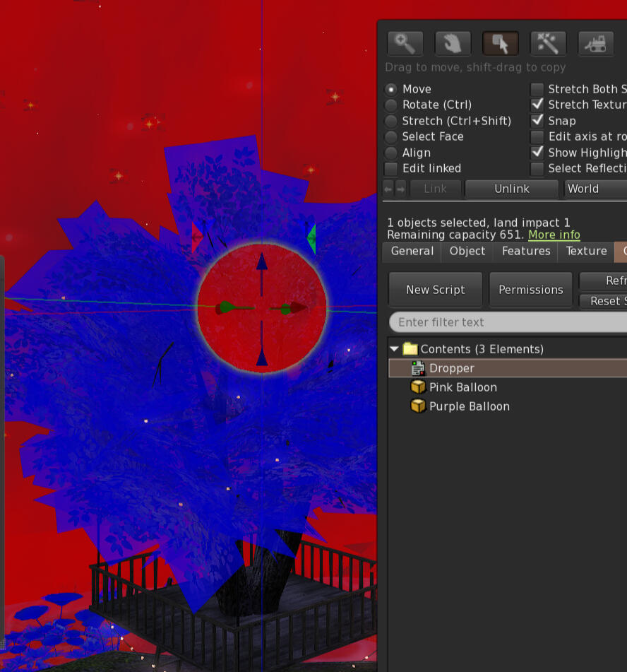This screenshot has width=627, height=672.
Task: Select the Edit (pointer) tool
Action: tap(501, 44)
